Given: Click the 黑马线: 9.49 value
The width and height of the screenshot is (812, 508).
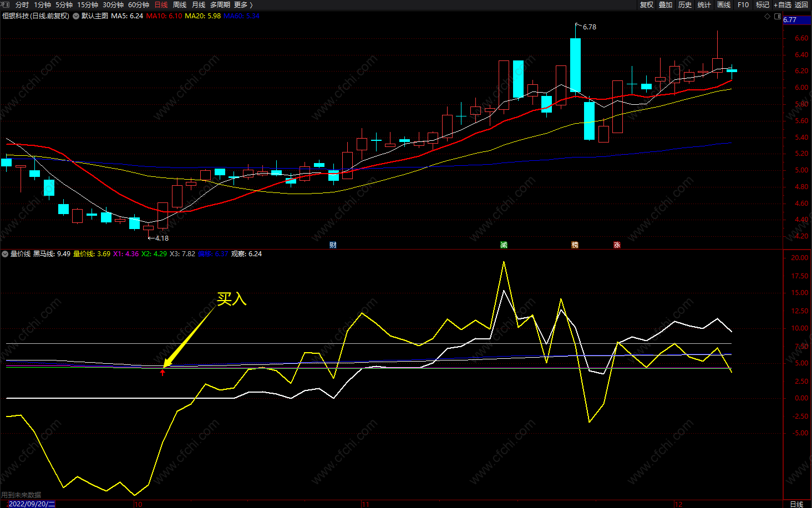Looking at the screenshot, I should click(x=52, y=254).
